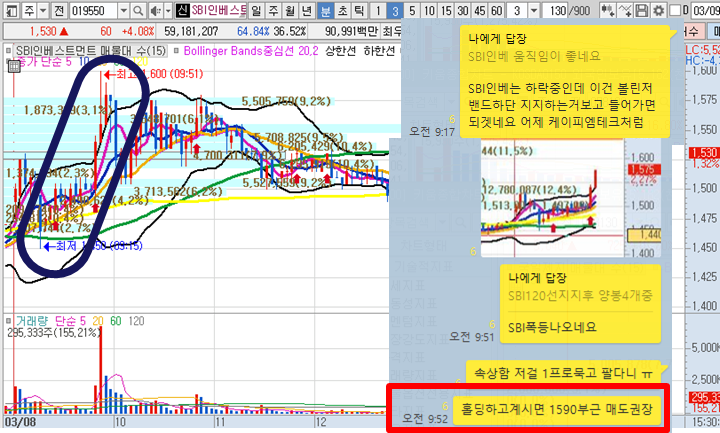This screenshot has height=433, width=720.
Task: Click the SBI인베스트 stock name field
Action: (219, 10)
